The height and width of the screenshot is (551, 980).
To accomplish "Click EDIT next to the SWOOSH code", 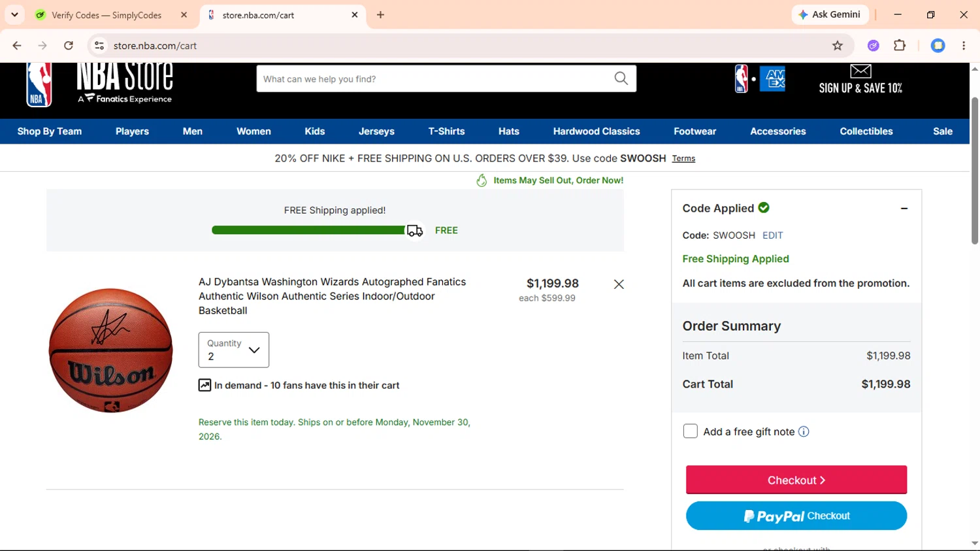I will coord(773,235).
